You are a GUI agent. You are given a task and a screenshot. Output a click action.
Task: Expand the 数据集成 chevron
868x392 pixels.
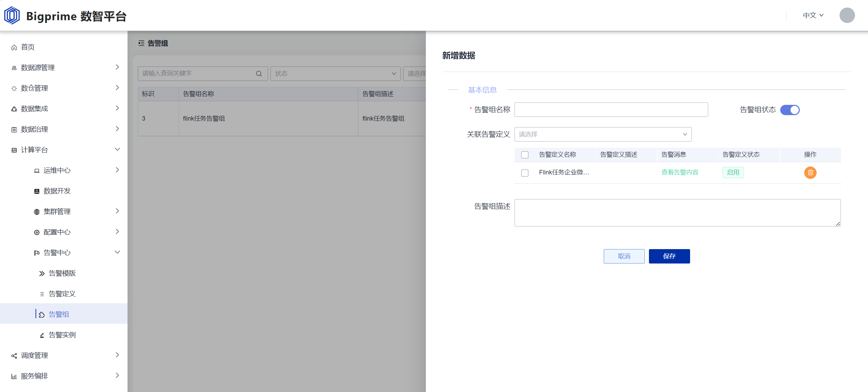pyautogui.click(x=117, y=108)
